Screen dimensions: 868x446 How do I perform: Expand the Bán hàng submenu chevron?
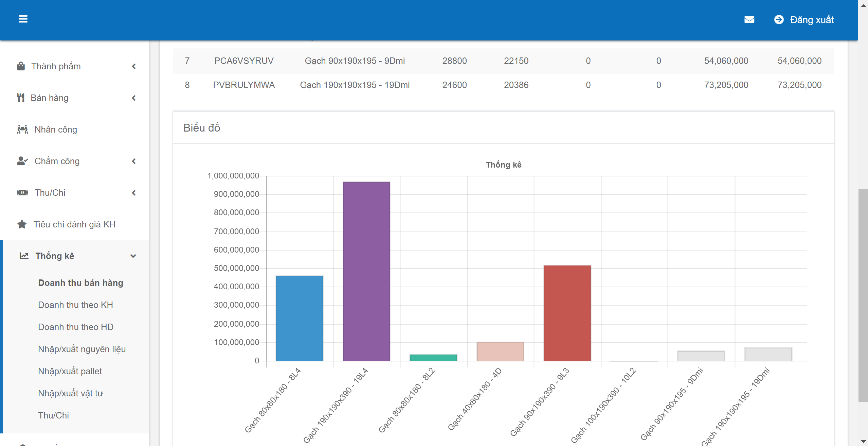(134, 98)
